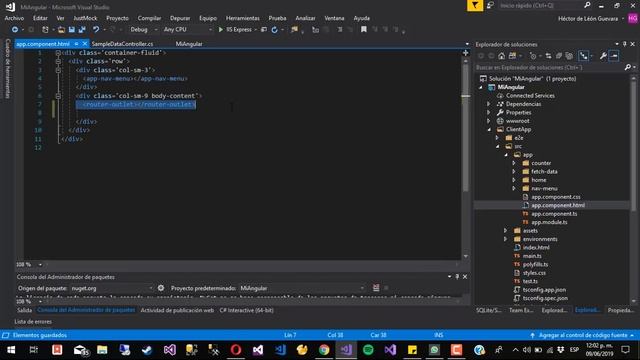The image size is (640, 360).
Task: Select Connected Services node
Action: tap(530, 96)
